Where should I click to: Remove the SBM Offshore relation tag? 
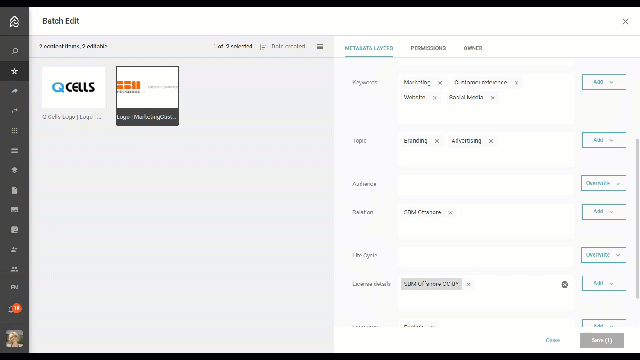451,213
